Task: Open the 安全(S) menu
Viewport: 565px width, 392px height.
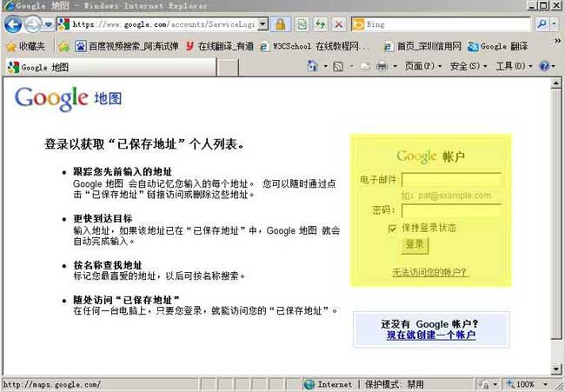Action: coord(469,66)
